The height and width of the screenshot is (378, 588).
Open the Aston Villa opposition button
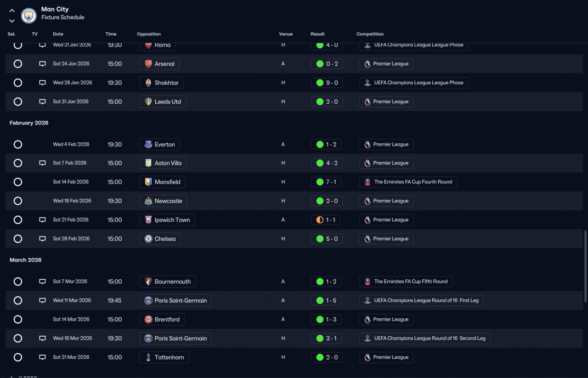pos(163,163)
